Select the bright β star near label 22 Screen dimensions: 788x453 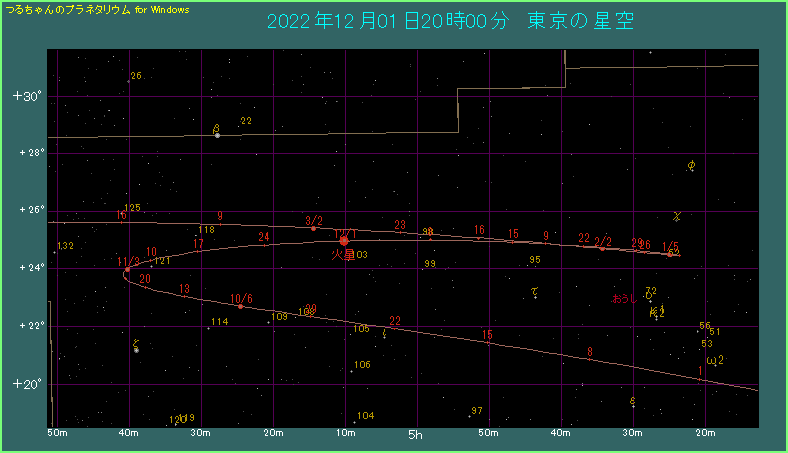(217, 134)
